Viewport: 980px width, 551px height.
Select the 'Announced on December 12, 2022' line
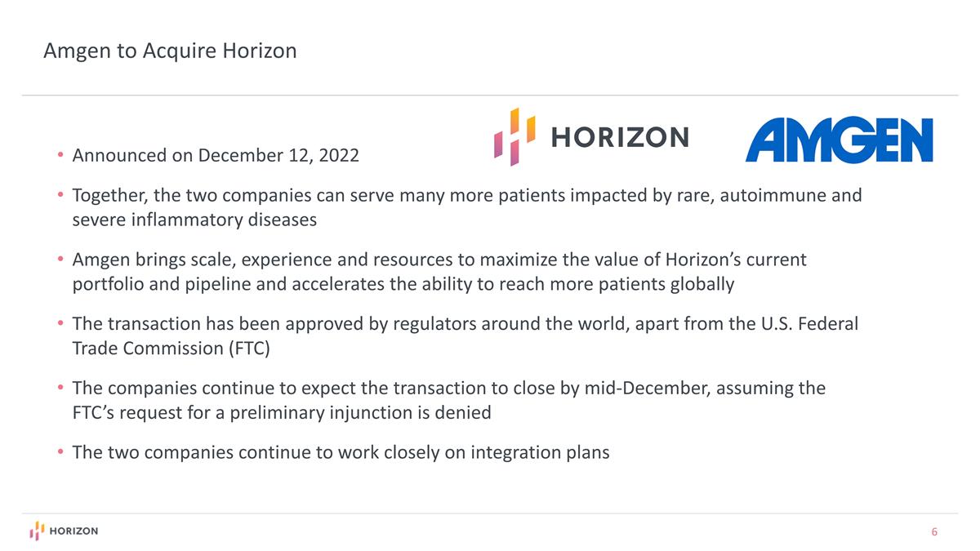216,155
